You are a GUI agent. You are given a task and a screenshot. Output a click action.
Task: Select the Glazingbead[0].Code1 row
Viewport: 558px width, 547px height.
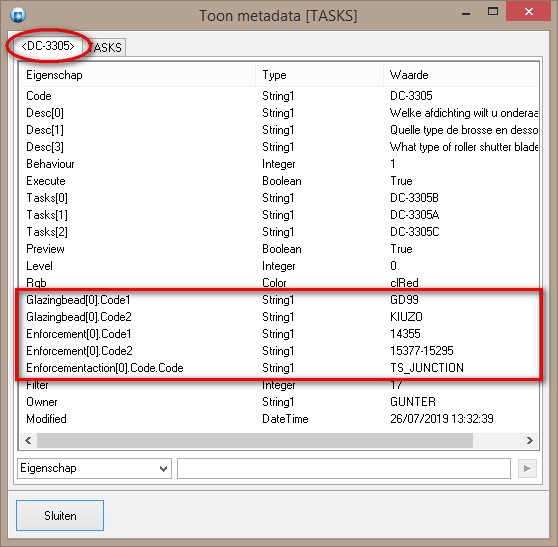279,300
